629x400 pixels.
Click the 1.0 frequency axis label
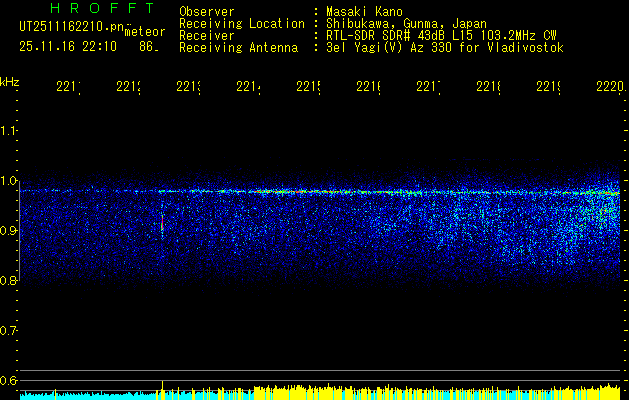click(x=8, y=181)
